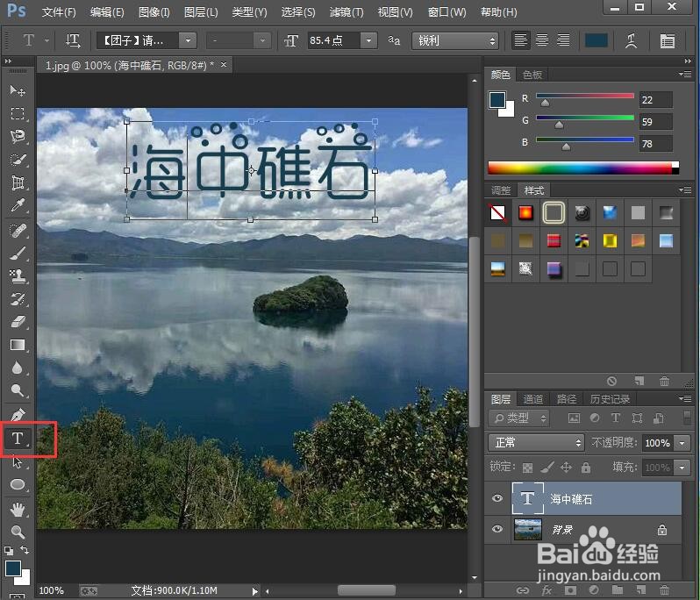700x600 pixels.
Task: Open the fill 填充 dropdown arrow
Action: pos(682,468)
